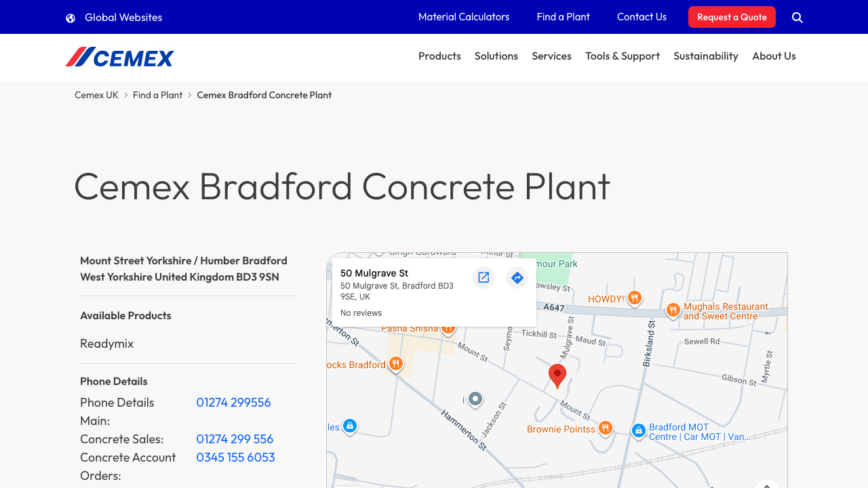Click the Bradford MOT Centre map marker

(x=638, y=430)
